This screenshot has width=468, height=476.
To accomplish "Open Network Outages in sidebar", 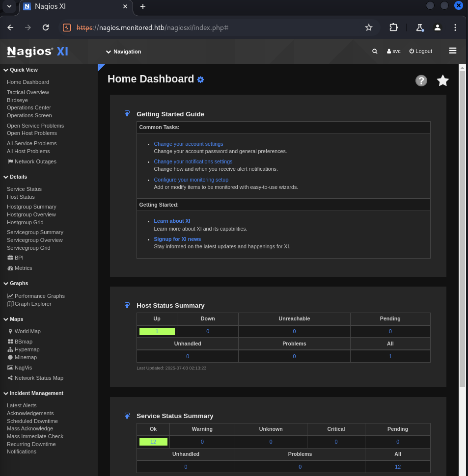I will (x=32, y=161).
